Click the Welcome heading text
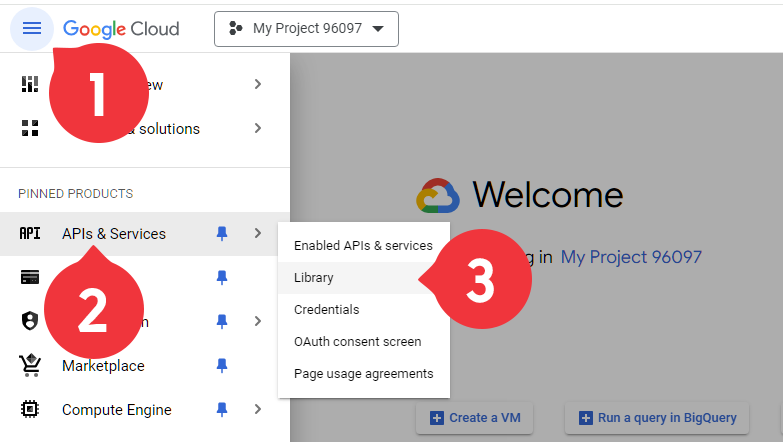 pyautogui.click(x=548, y=195)
